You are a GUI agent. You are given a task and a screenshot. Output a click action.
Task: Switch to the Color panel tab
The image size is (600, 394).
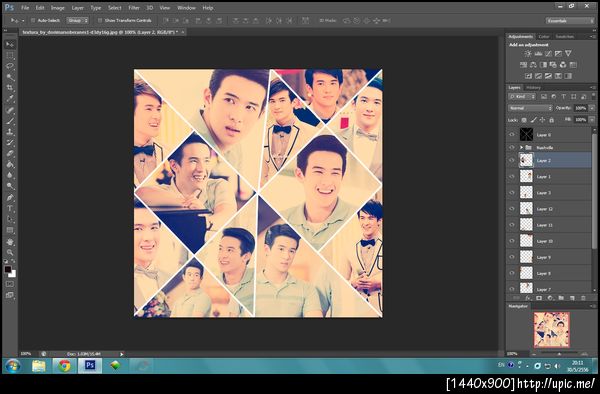coord(544,37)
